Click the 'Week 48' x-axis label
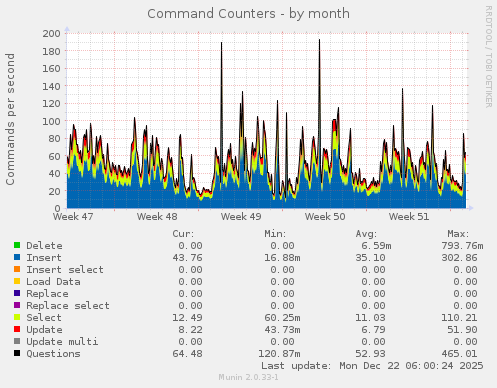 tap(157, 217)
